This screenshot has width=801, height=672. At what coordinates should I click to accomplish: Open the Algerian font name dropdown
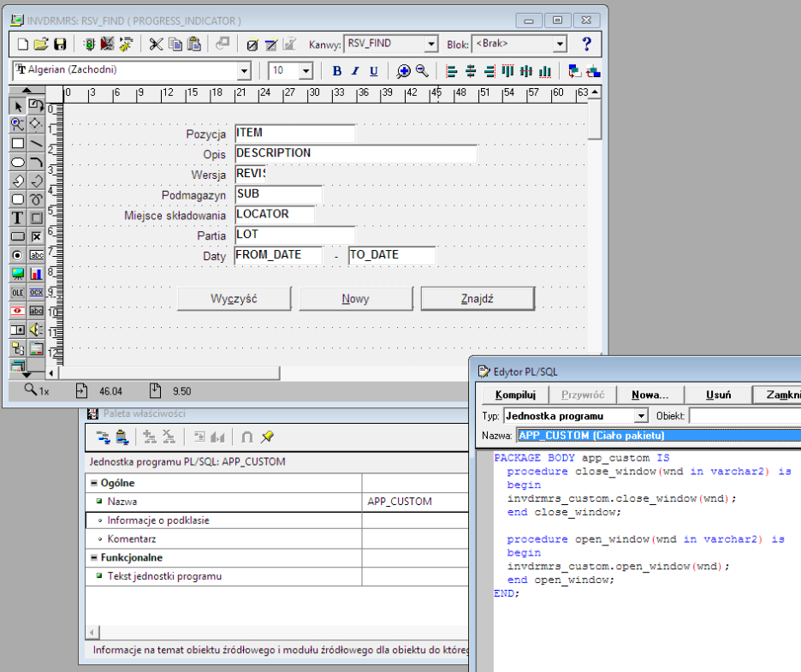click(x=244, y=71)
